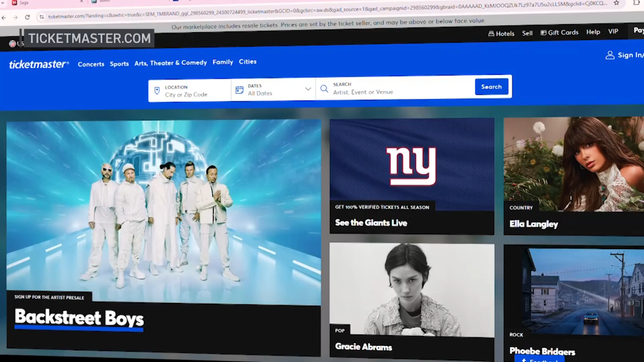Click 'Get 100% verified tickets all season' label
644x362 pixels.
coord(382,207)
